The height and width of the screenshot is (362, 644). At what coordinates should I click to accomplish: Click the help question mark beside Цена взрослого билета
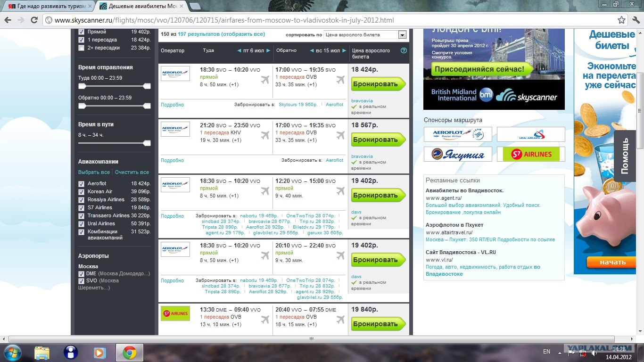(x=404, y=50)
